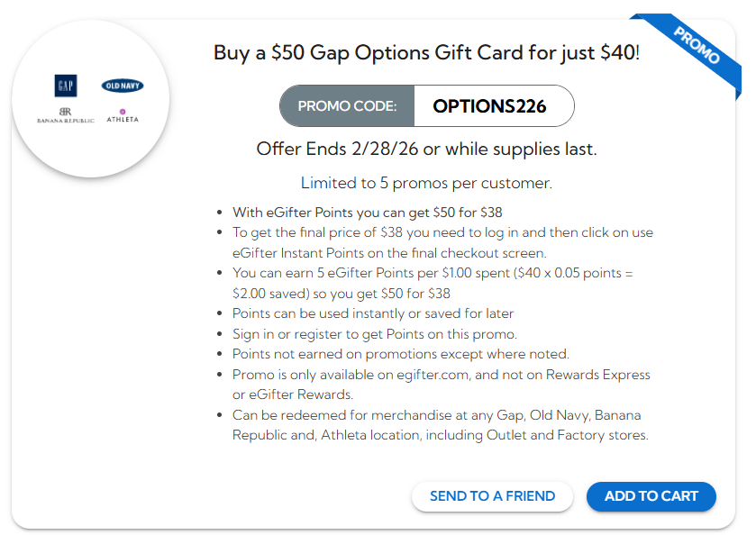Image resolution: width=756 pixels, height=535 pixels.
Task: Click SEND TO A FRIEND button
Action: tap(492, 496)
